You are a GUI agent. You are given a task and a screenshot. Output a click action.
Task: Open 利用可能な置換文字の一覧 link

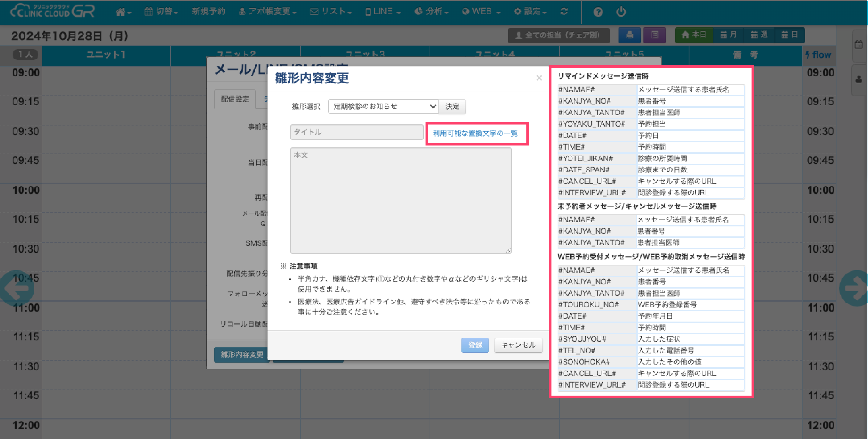[x=475, y=134]
